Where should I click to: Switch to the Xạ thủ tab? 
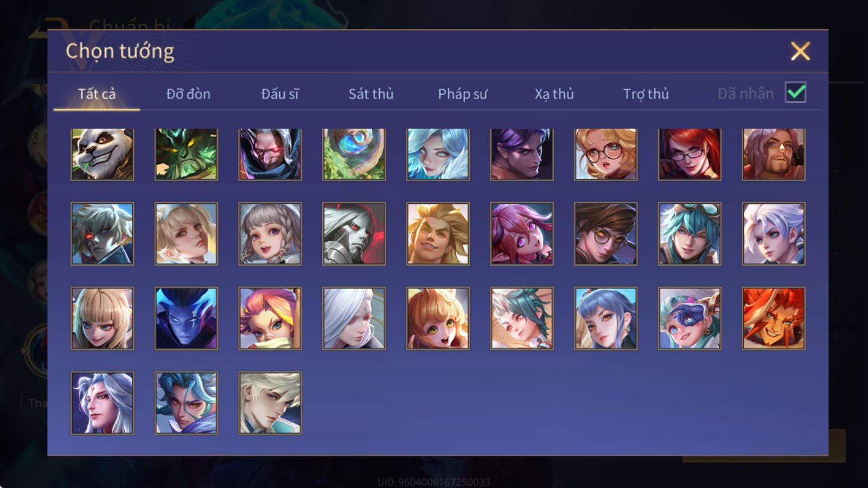[x=554, y=94]
